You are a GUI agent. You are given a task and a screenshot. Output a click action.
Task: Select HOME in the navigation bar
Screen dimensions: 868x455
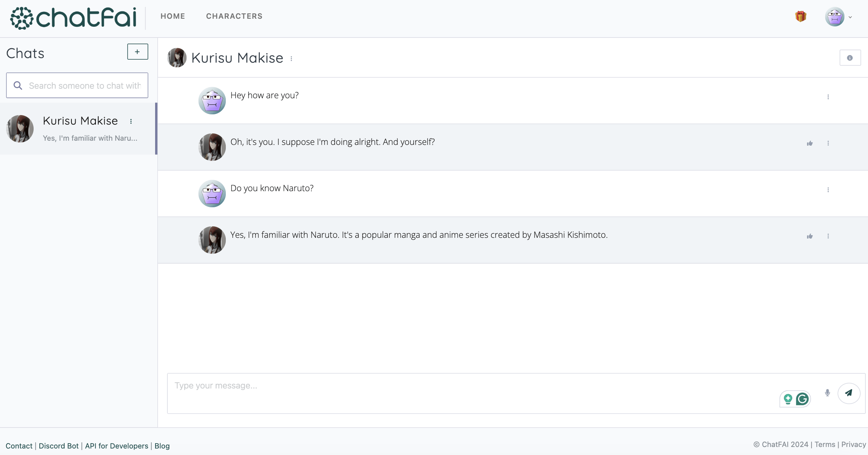click(x=173, y=16)
